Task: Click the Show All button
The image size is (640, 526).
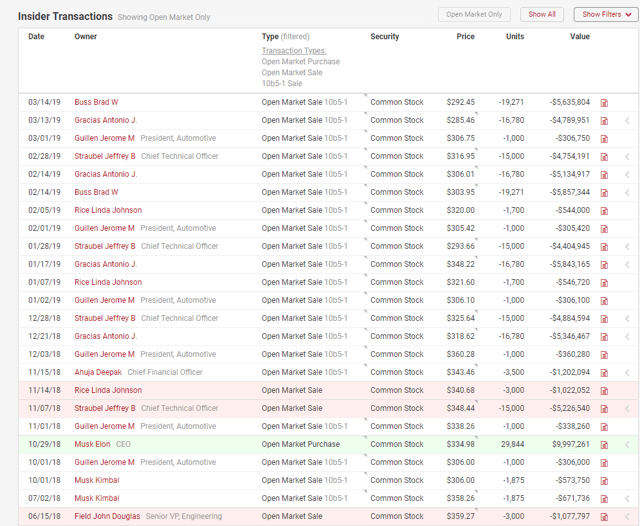Action: (542, 14)
